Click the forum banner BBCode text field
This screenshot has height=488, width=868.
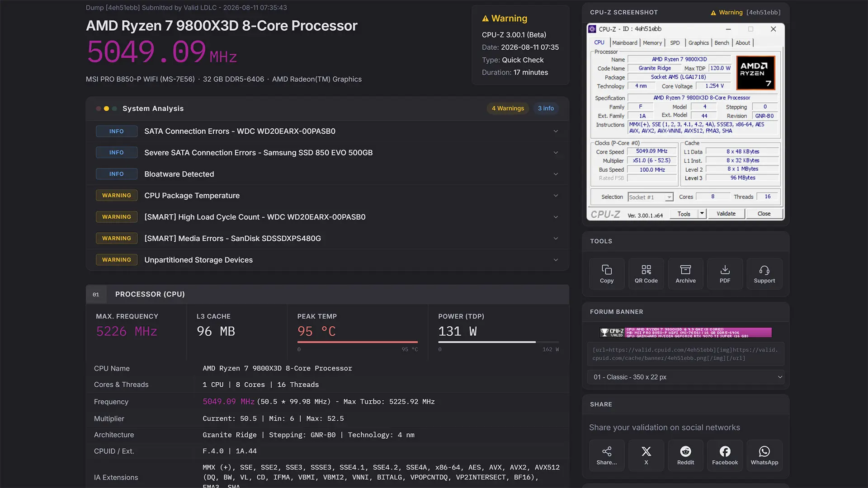(685, 354)
